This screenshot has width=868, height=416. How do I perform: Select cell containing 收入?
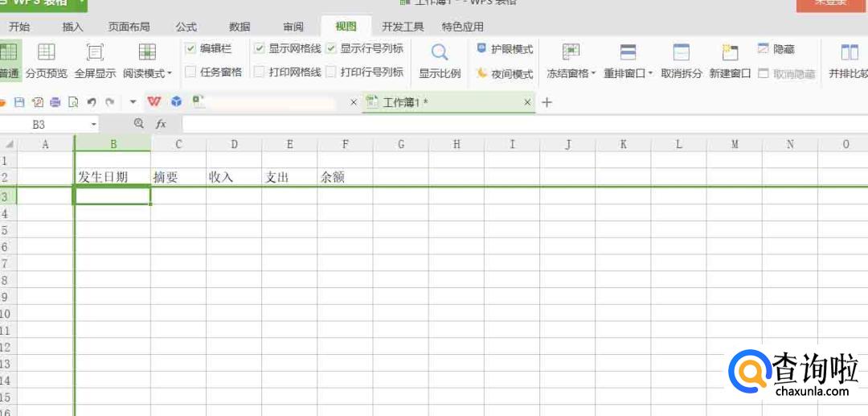coord(234,177)
